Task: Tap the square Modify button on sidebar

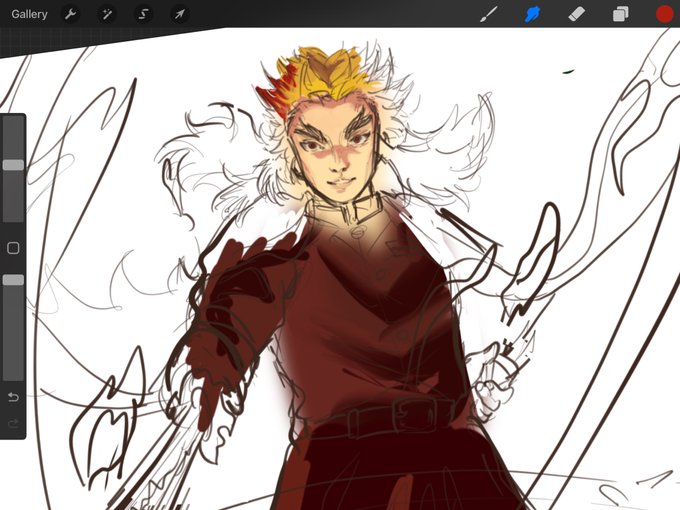Action: 13,248
